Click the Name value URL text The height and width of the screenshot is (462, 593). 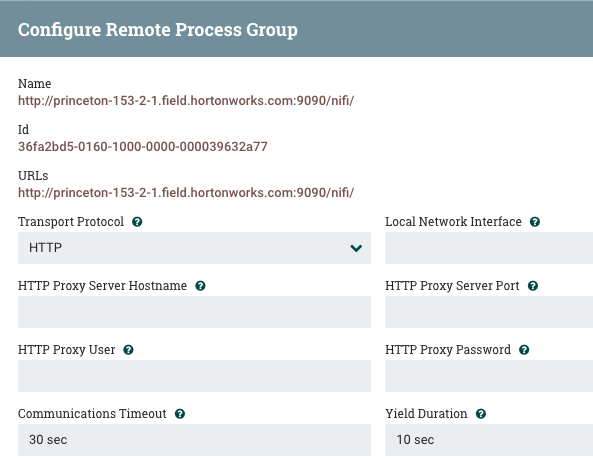[186, 101]
